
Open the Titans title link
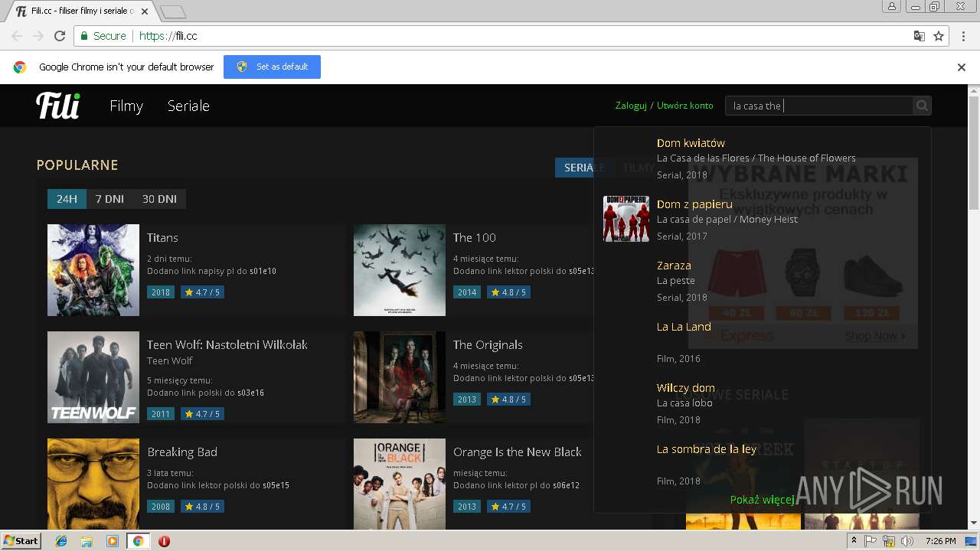(x=162, y=238)
